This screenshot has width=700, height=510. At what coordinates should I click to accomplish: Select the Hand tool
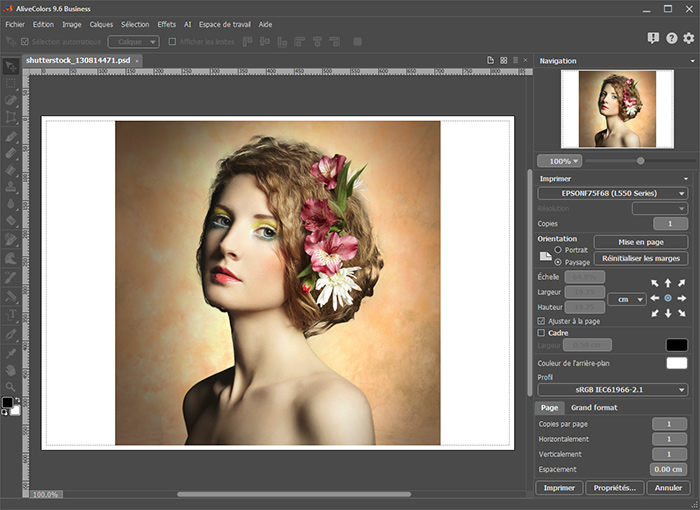tap(11, 370)
